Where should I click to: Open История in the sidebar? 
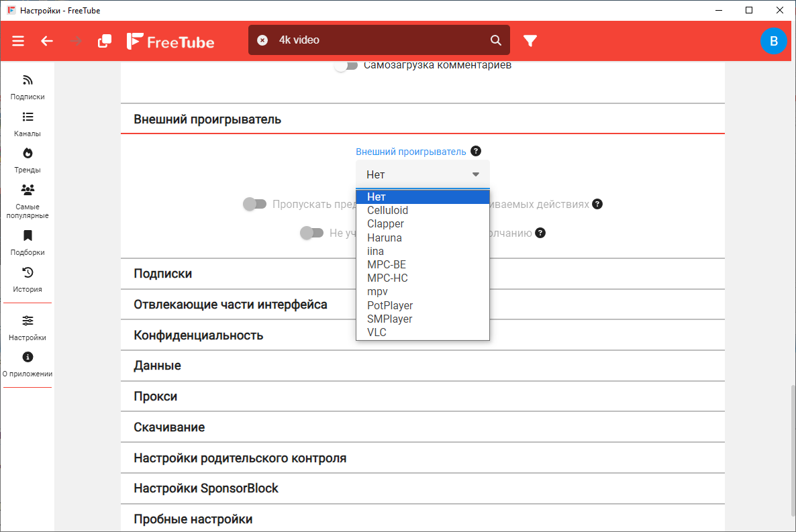click(28, 280)
